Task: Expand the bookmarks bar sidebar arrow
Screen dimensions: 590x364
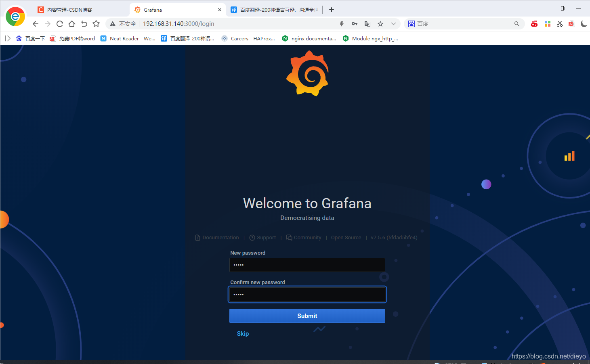Action: [x=8, y=38]
